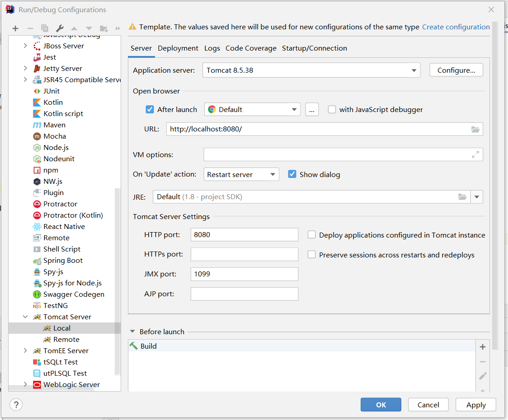508x420 pixels.
Task: Select Remote under Tomcat Server
Action: tap(66, 339)
